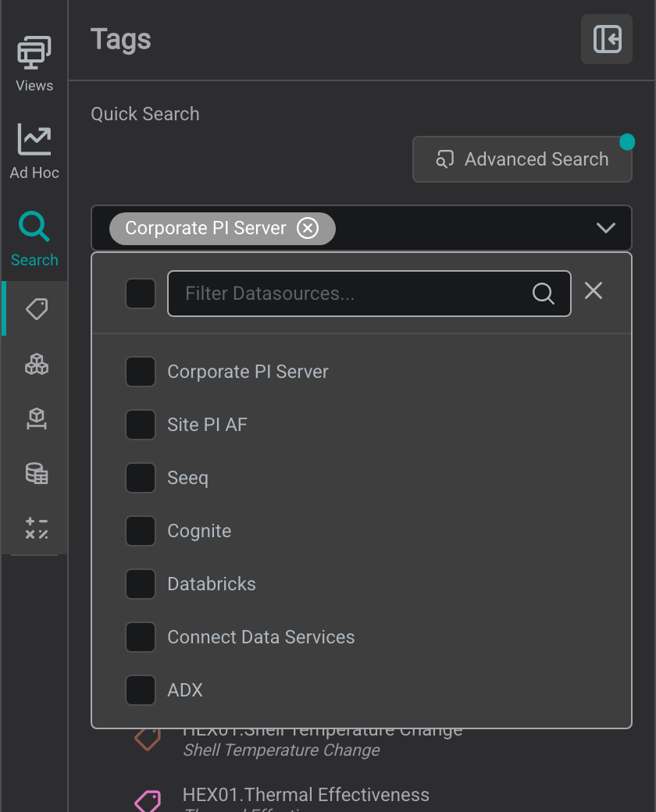The width and height of the screenshot is (656, 812).
Task: Check the Seeq datasource checkbox
Action: [x=141, y=478]
